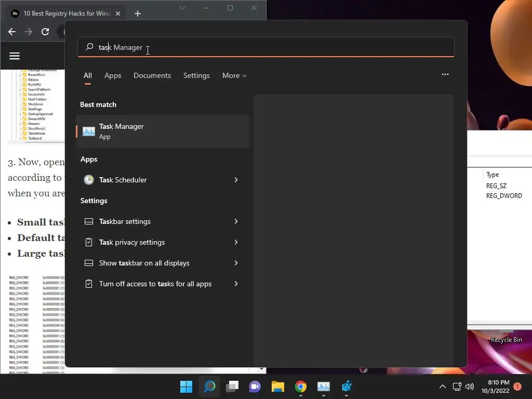Open the search options three-dots menu
The height and width of the screenshot is (399, 532).
(x=445, y=74)
